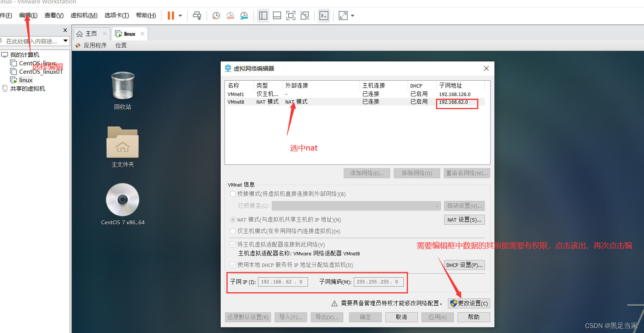644x333 pixels.
Task: Toggle the thumbnail bar view icon
Action: point(277,16)
